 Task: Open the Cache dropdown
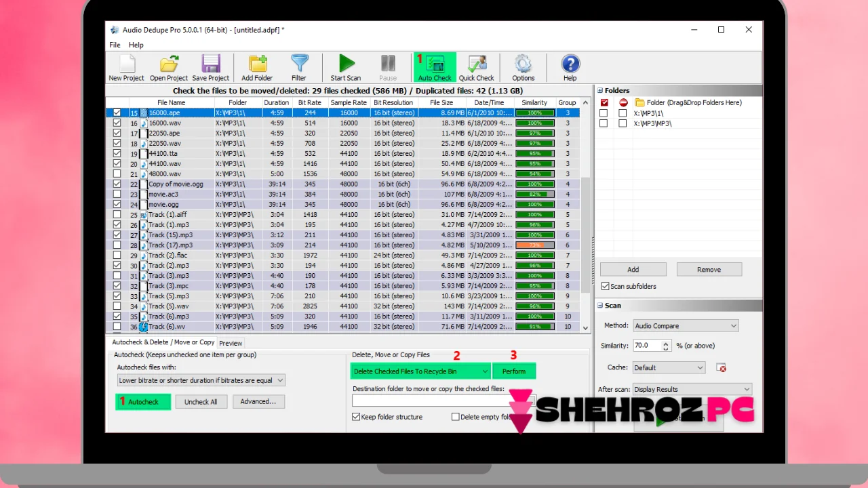click(669, 367)
